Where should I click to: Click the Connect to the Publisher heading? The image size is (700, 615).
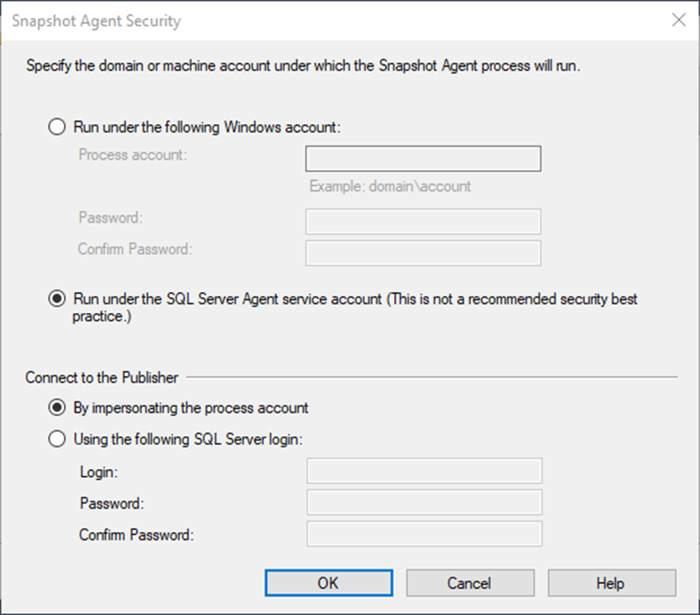click(x=102, y=378)
